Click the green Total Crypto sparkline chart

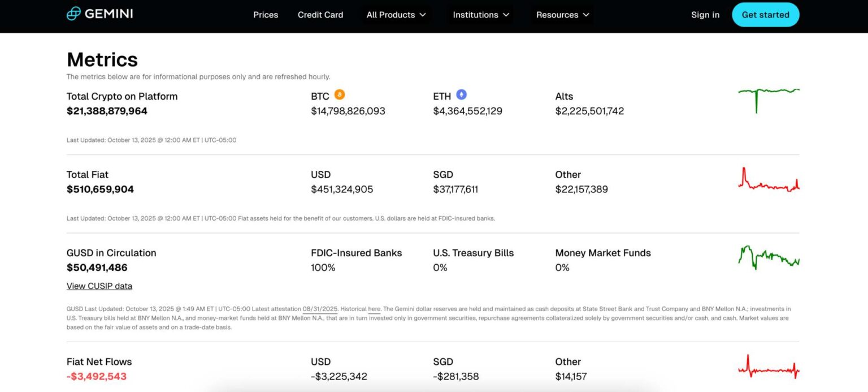coord(769,99)
